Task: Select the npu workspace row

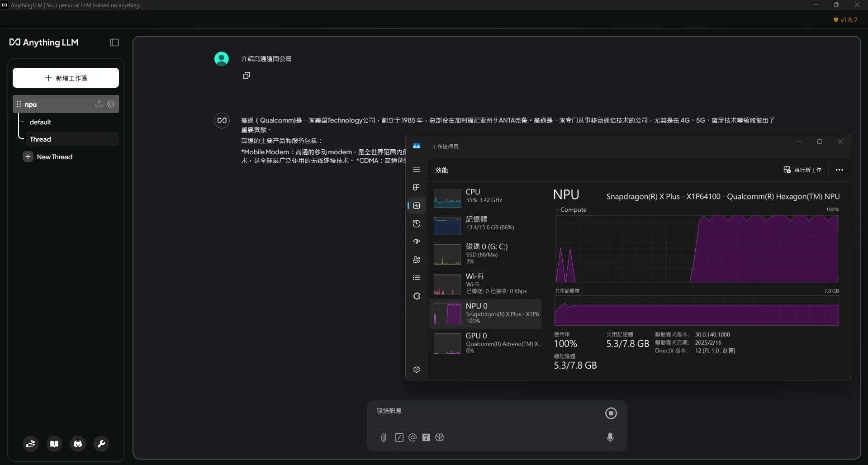Action: point(66,104)
